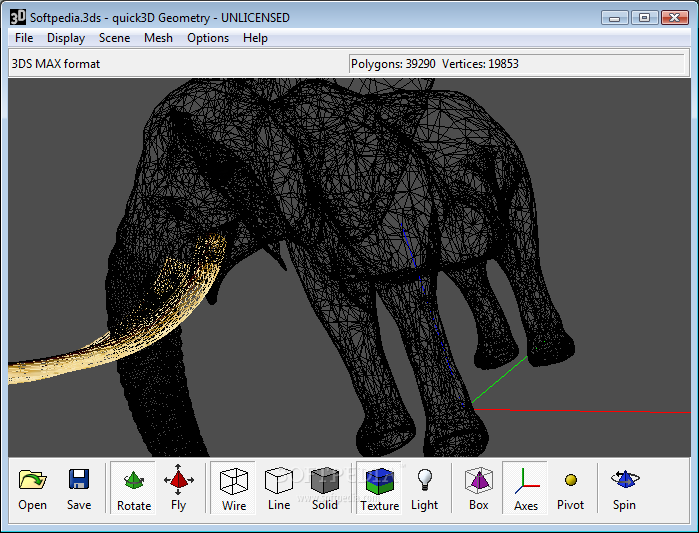Click the Polygons: 39290 readout

point(393,64)
